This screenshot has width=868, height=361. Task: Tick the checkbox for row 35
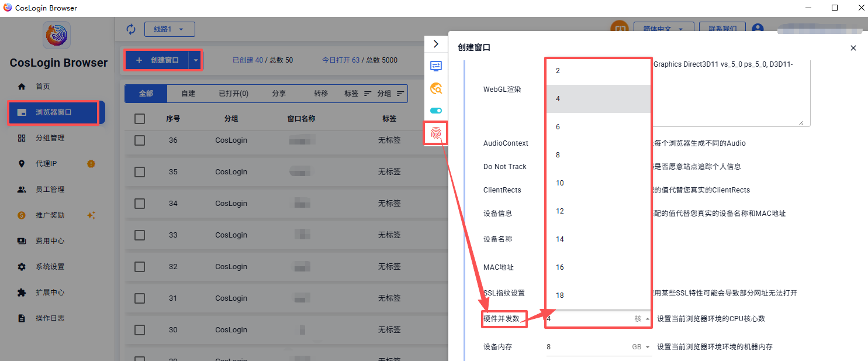[140, 172]
